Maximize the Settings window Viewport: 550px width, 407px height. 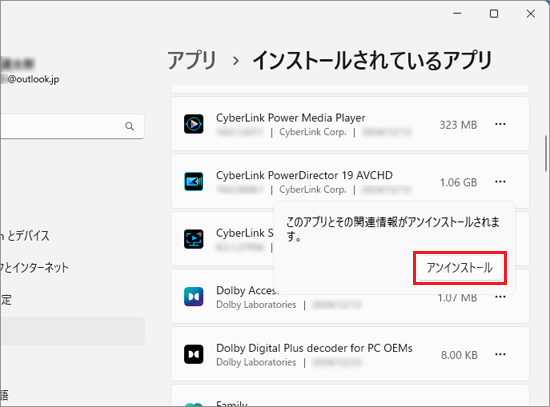(x=494, y=14)
